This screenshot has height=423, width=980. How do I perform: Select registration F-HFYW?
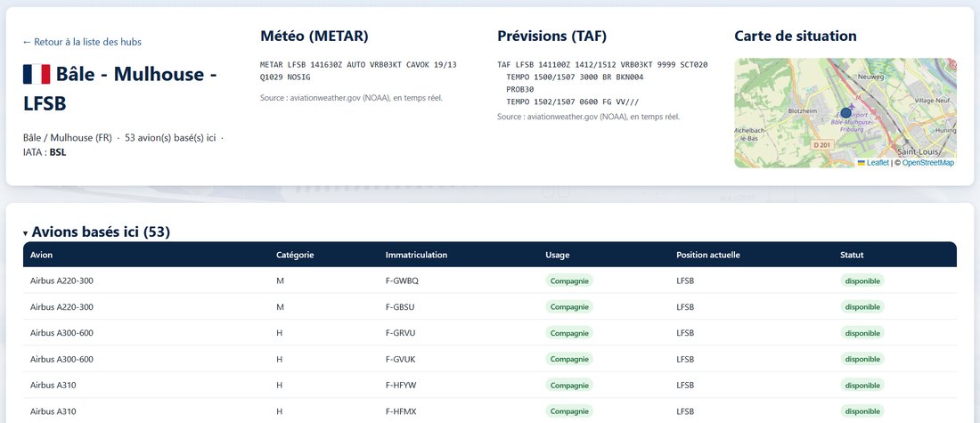point(401,386)
